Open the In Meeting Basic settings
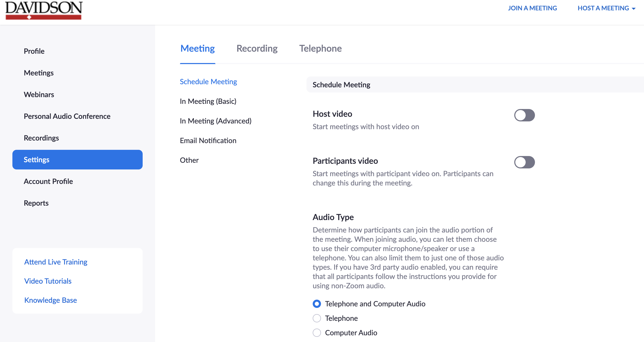This screenshot has height=342, width=644. 209,101
